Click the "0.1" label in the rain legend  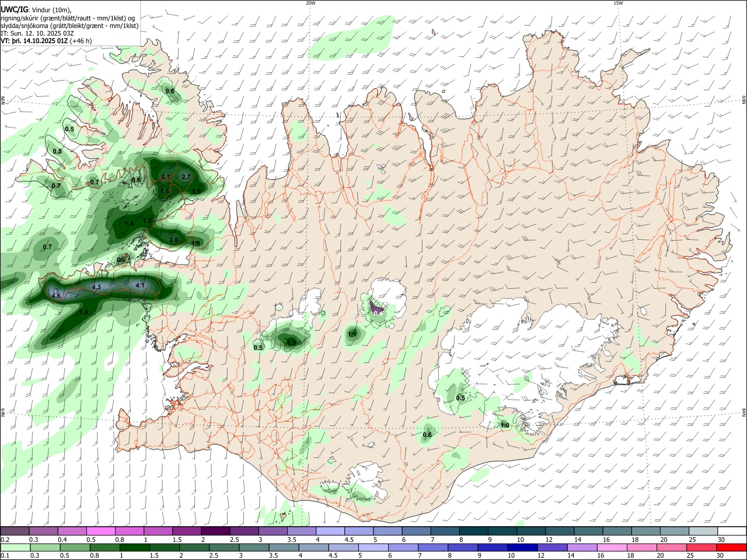5,556
